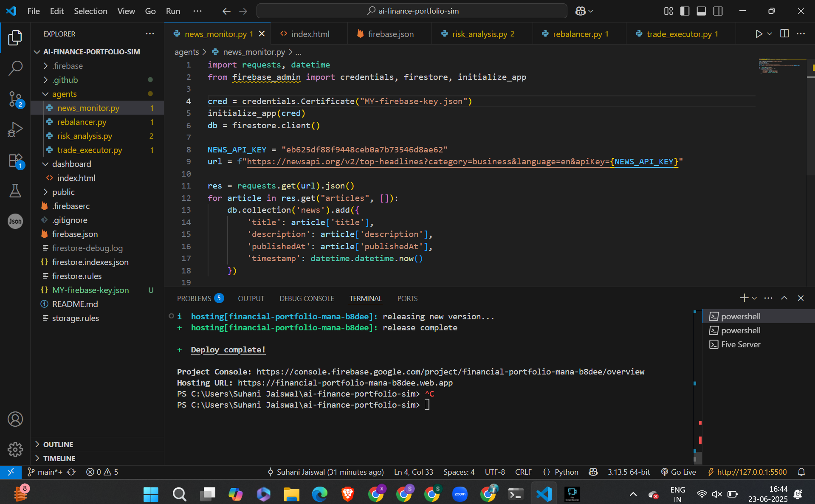This screenshot has height=504, width=815.
Task: Toggle the primary sidebar visibility
Action: (x=685, y=11)
